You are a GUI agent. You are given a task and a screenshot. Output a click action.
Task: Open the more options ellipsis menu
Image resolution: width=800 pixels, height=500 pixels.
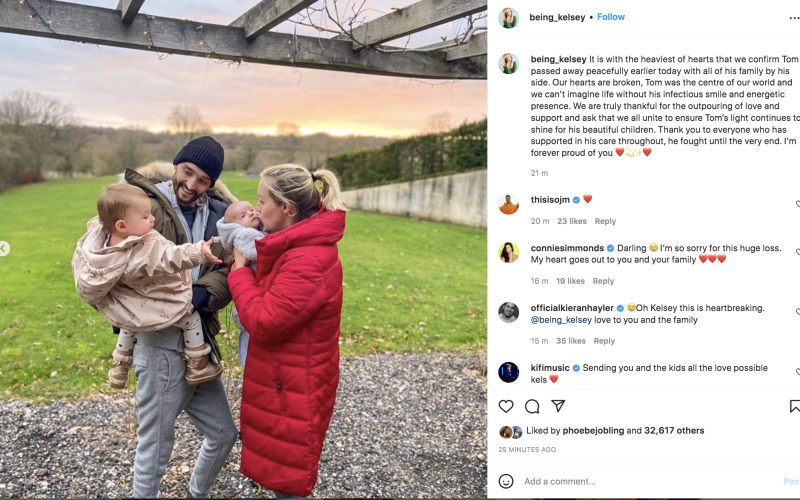pos(794,17)
